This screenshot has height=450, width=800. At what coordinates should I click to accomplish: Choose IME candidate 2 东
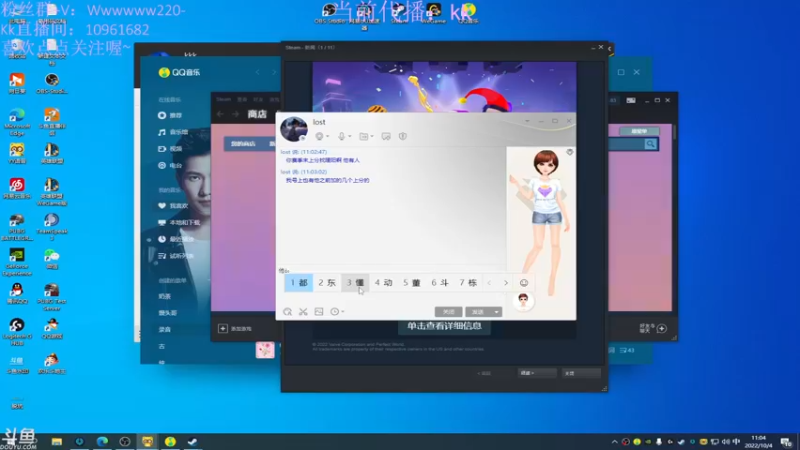[327, 283]
